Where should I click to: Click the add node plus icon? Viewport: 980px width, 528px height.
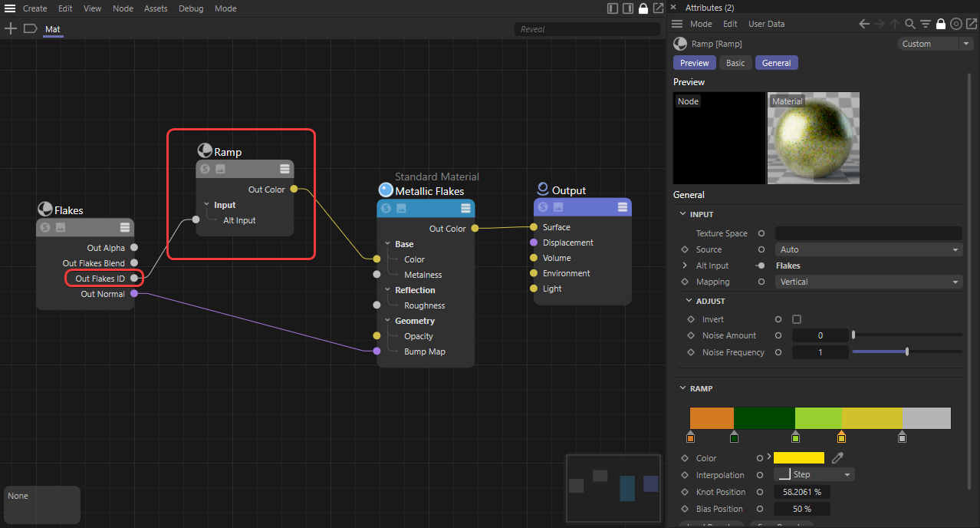pyautogui.click(x=11, y=29)
